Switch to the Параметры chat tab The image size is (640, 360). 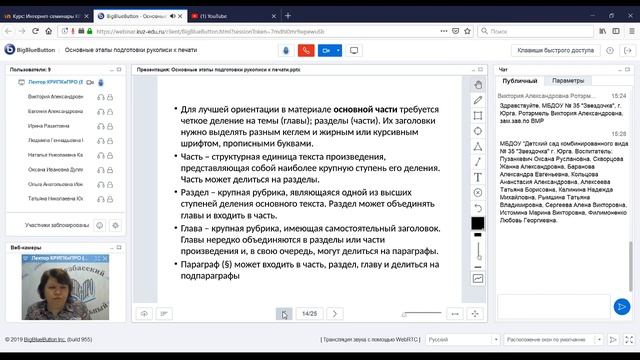click(x=568, y=81)
